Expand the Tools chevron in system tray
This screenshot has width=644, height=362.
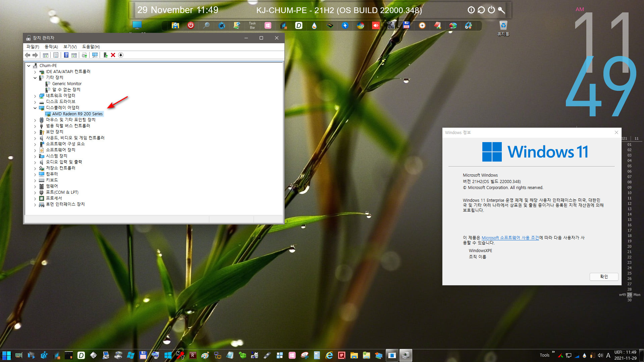click(553, 352)
